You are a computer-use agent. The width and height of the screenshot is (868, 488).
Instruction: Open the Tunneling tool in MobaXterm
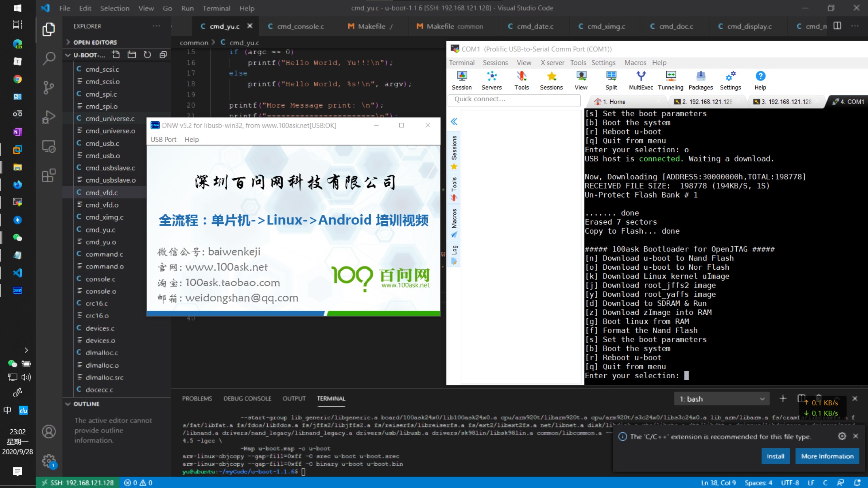coord(671,80)
